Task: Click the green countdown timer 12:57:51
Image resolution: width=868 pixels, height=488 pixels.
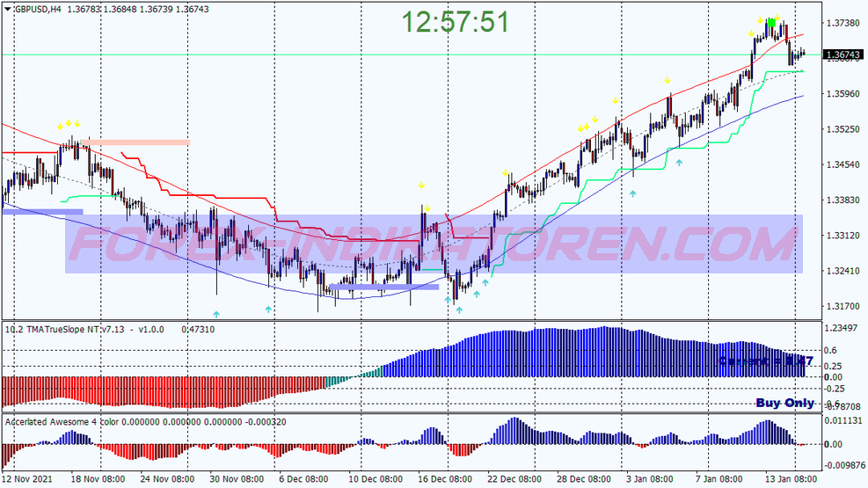Action: [x=456, y=22]
